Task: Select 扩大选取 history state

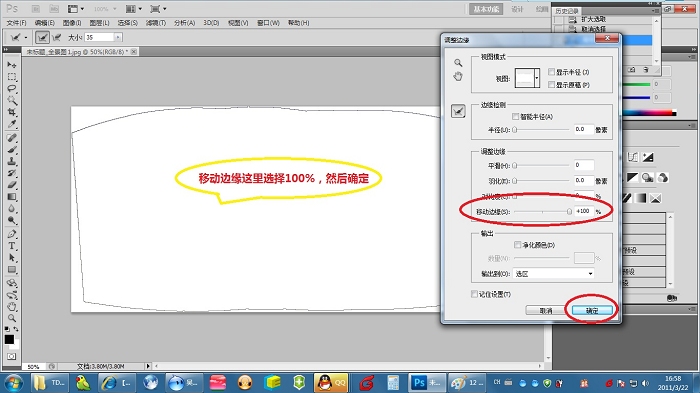Action: (593, 19)
